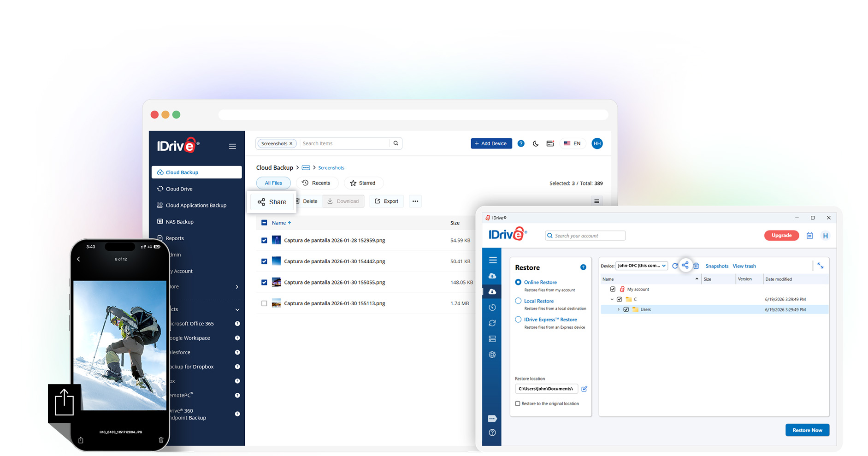The image size is (868, 456).
Task: Open the Restore cloud icon in the desktop sidebar
Action: pyautogui.click(x=492, y=291)
